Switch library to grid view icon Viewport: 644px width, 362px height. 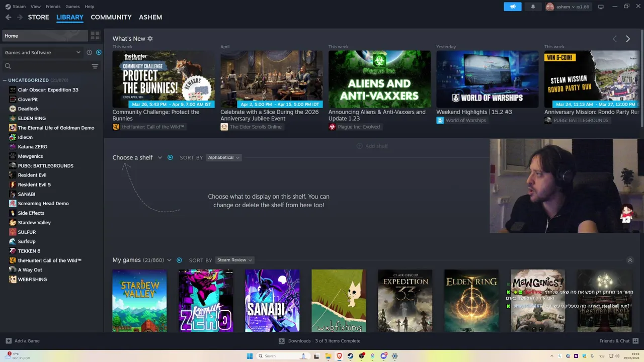click(95, 36)
